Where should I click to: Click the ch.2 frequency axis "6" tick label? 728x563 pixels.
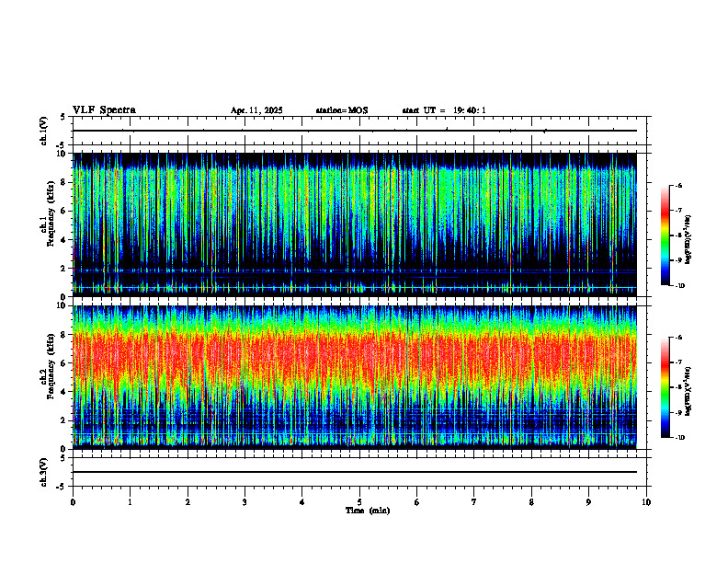[x=64, y=363]
